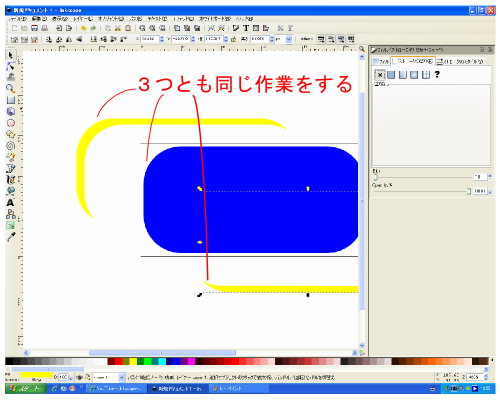500x400 pixels.
Task: Click the Redo arrow icon
Action: click(94, 28)
